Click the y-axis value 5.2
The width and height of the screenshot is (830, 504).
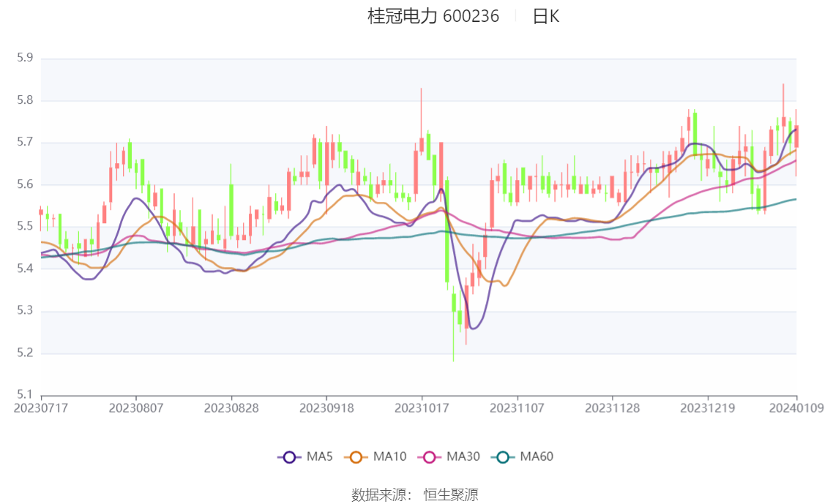(25, 353)
